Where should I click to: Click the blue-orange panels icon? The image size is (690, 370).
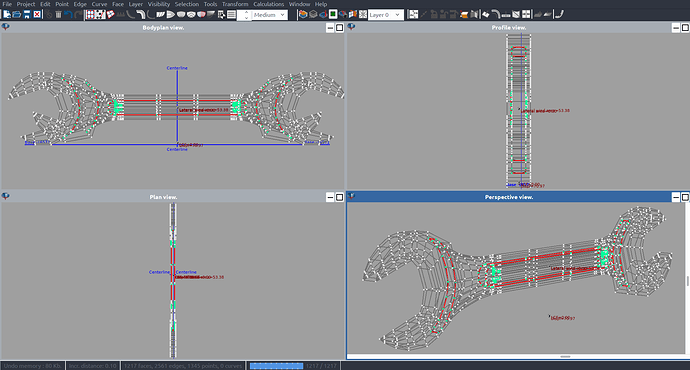353,15
